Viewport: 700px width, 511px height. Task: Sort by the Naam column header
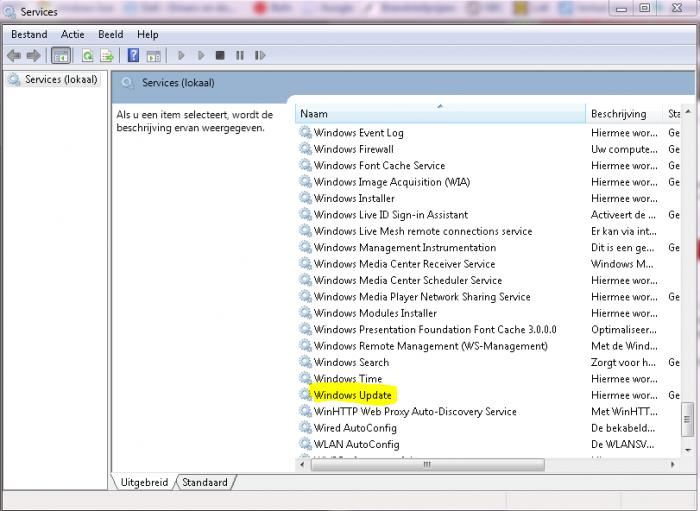coord(440,114)
